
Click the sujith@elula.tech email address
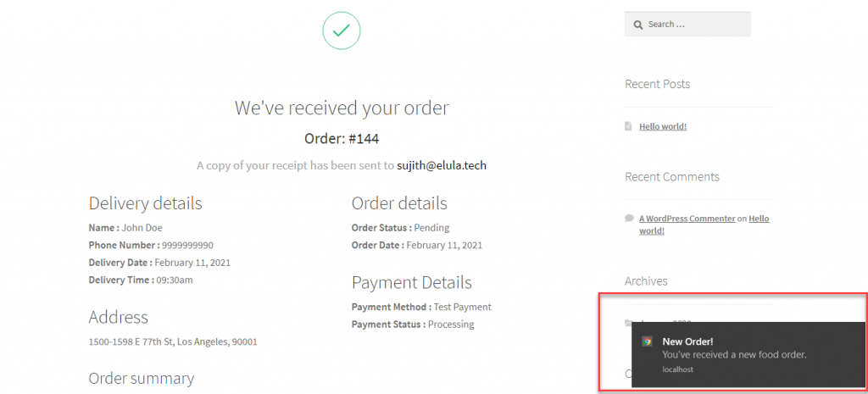tap(441, 165)
